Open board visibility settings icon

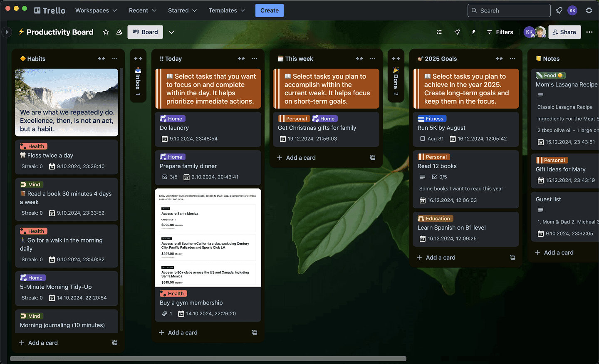pos(119,32)
